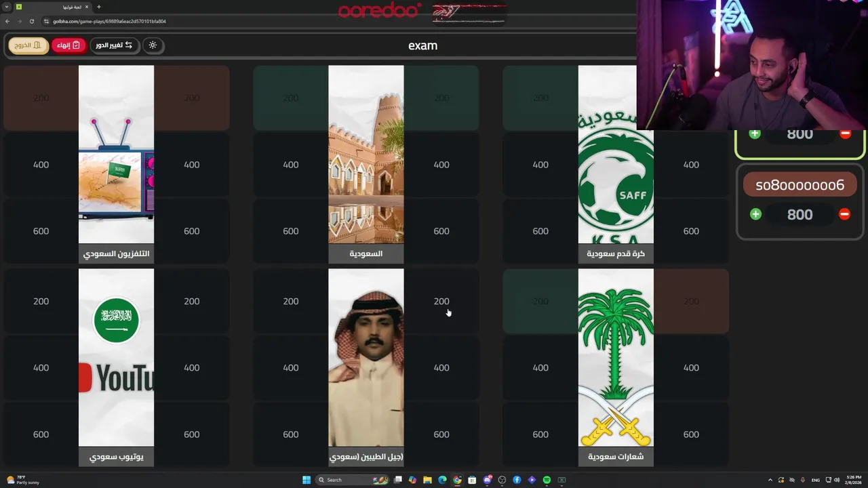This screenshot has width=868, height=488.
Task: Click the تغيير الدور switch turn button
Action: (x=115, y=45)
